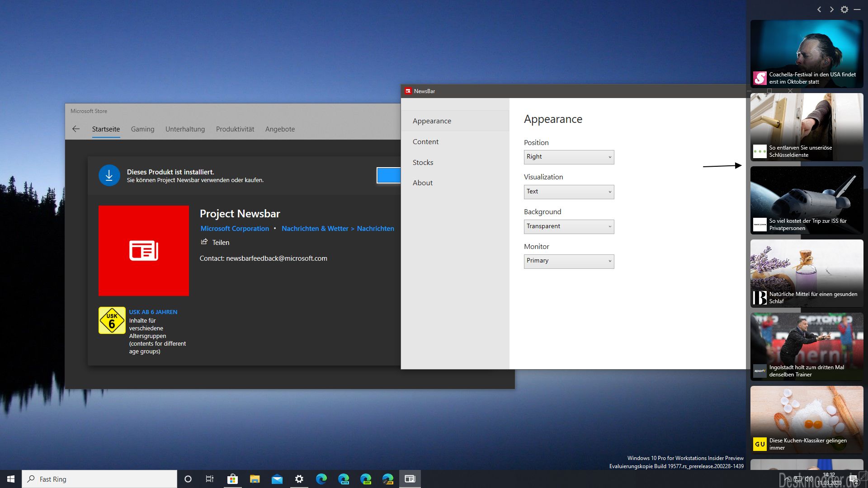The width and height of the screenshot is (868, 488).
Task: Select the Stocks settings section
Action: coord(455,162)
